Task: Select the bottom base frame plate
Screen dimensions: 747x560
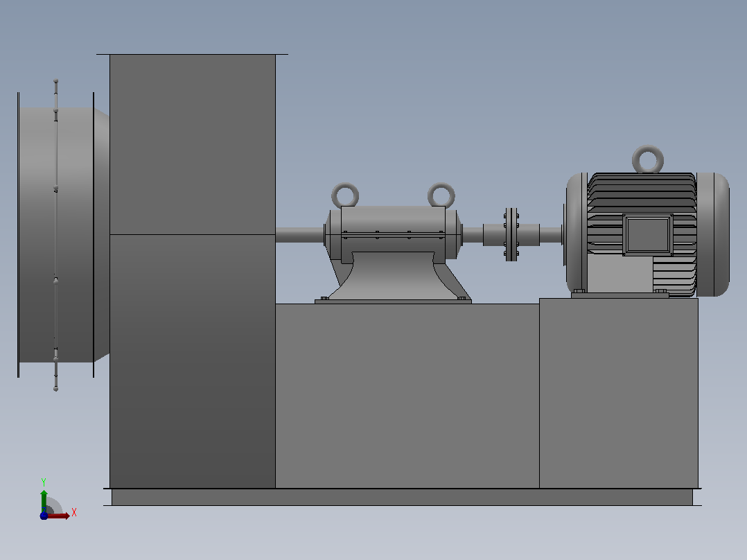Action: click(x=402, y=497)
